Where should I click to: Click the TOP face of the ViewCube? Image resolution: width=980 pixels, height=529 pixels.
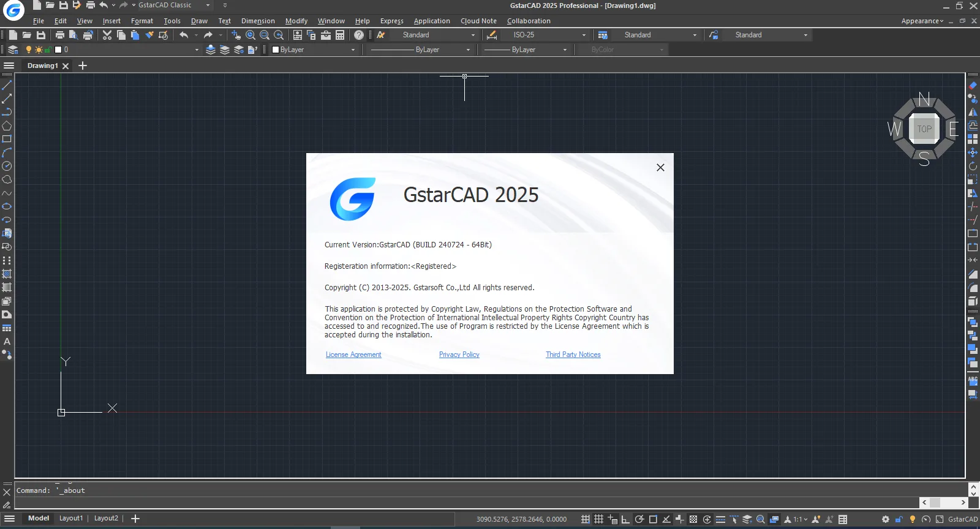pyautogui.click(x=924, y=129)
